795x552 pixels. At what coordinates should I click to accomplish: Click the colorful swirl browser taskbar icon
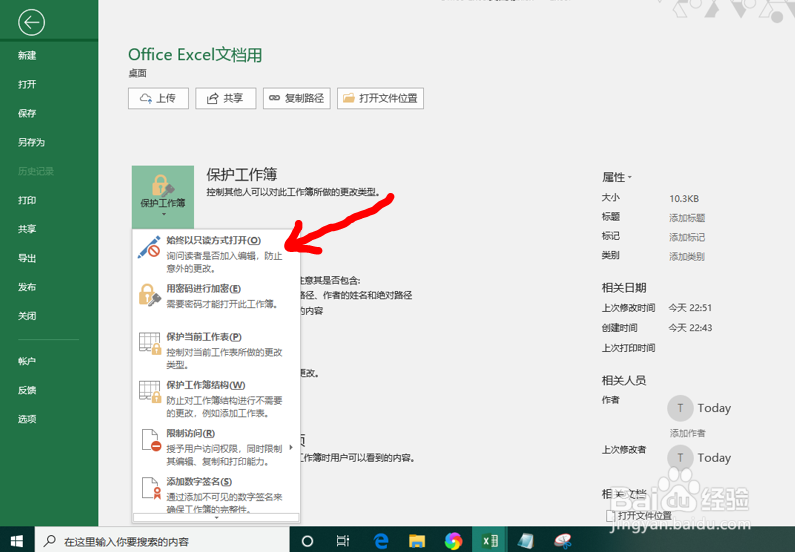453,541
